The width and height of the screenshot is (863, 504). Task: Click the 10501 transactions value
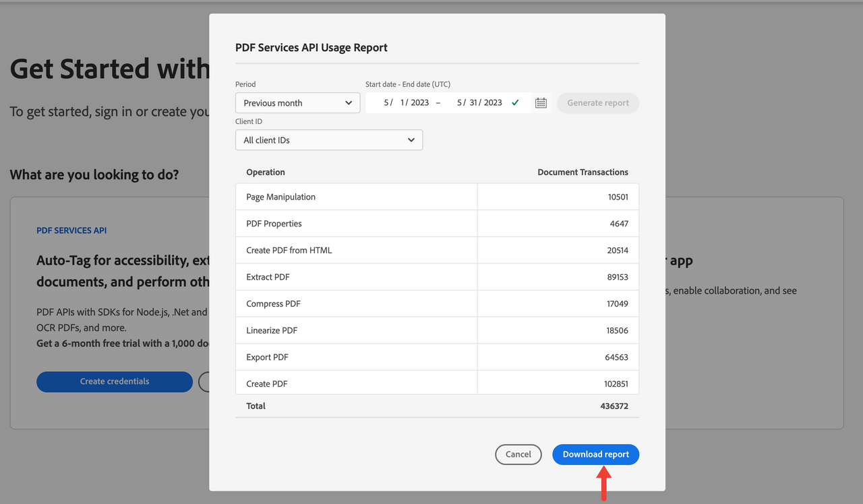click(x=618, y=197)
